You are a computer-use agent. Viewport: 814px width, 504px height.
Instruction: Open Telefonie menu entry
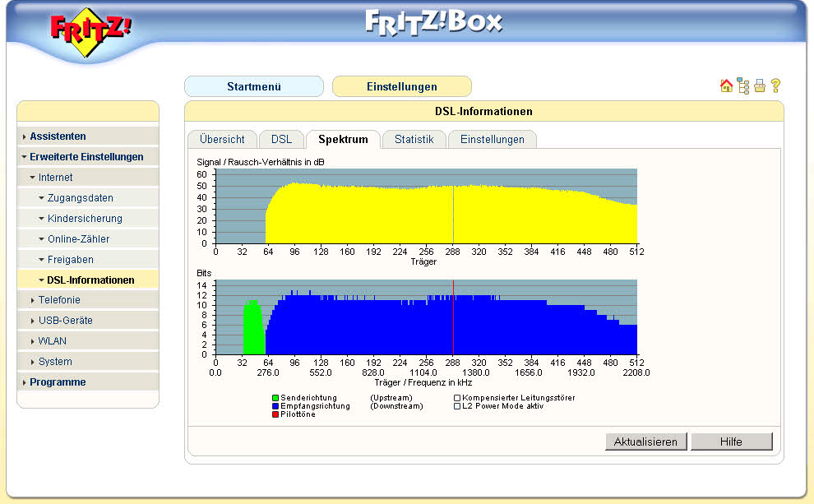(x=88, y=300)
